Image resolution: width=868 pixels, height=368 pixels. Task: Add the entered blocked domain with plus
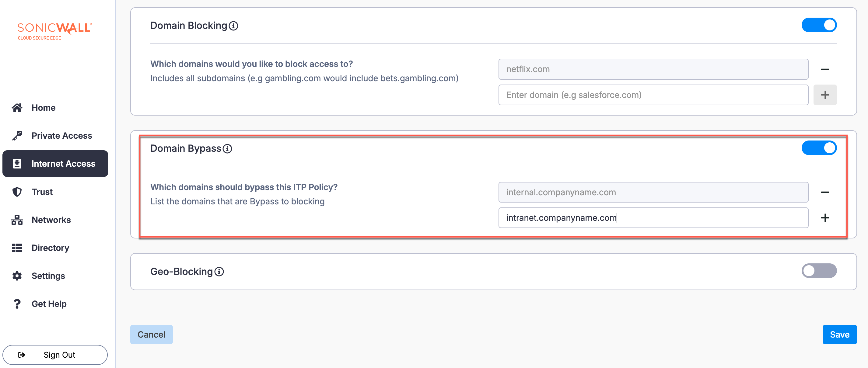(x=825, y=95)
